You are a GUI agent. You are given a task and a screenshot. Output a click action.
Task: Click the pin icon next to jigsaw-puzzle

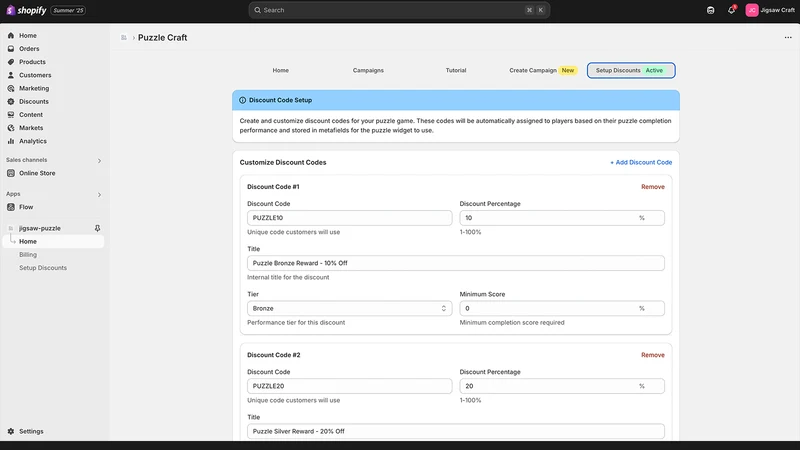pyautogui.click(x=97, y=228)
